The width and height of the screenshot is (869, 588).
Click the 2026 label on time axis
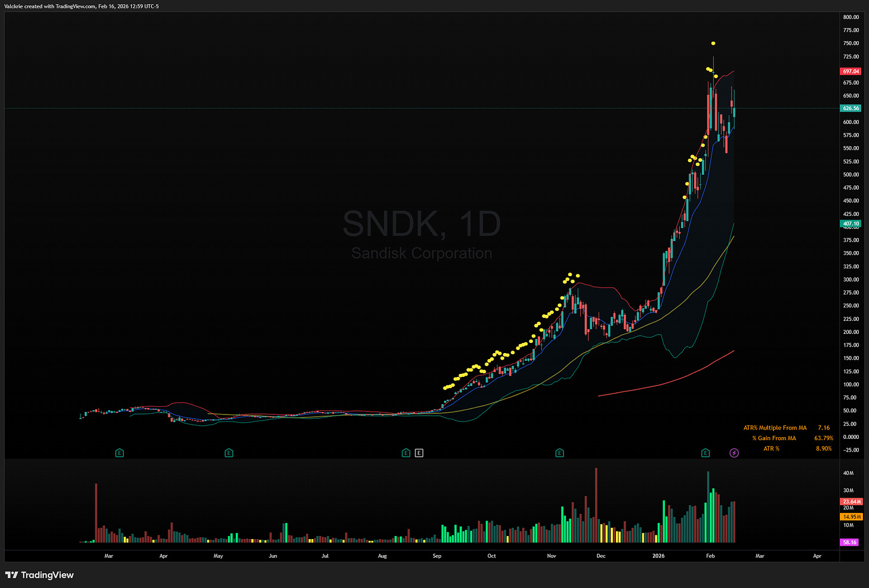point(658,556)
